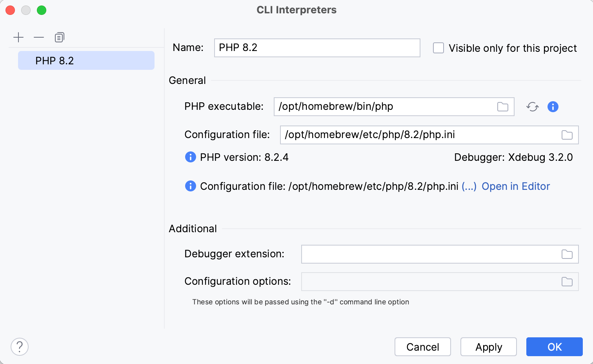Click the Configuration options field
Image resolution: width=593 pixels, height=364 pixels.
coord(431,282)
